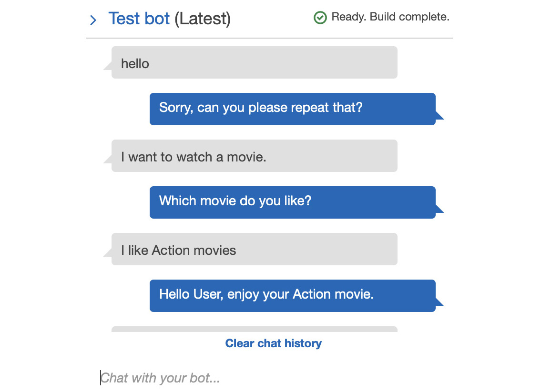Image resolution: width=541 pixels, height=392 pixels.
Task: Click the word Ready in status
Action: (347, 17)
